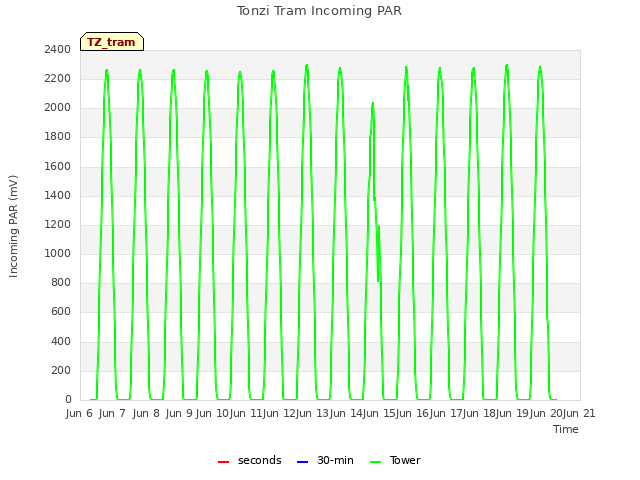
Task: Click the 2000 y-axis tick label
Action: click(x=58, y=108)
